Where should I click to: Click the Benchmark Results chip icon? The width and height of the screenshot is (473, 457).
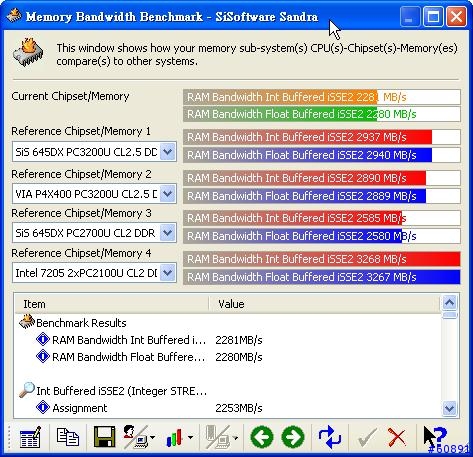pyautogui.click(x=27, y=322)
